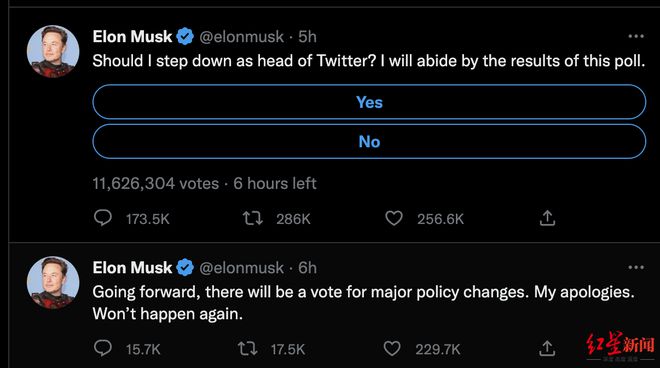Open @elonmusk handle on second tweet
Screen dimensions: 660x368
241,268
